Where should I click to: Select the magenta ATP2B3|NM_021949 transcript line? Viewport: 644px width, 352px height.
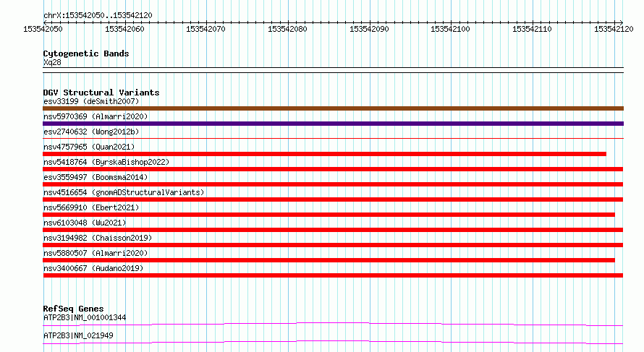[x=333, y=342]
